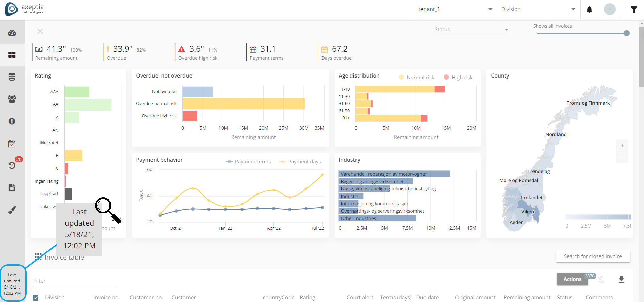This screenshot has width=644, height=302.
Task: Toggle select-all checkbox in invoice table header
Action: tap(36, 298)
